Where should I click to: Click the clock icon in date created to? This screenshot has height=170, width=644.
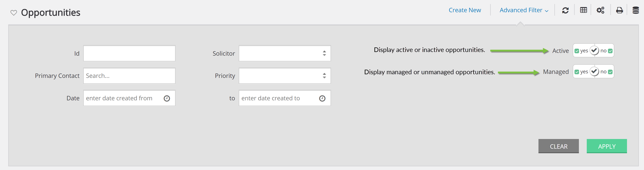(322, 98)
